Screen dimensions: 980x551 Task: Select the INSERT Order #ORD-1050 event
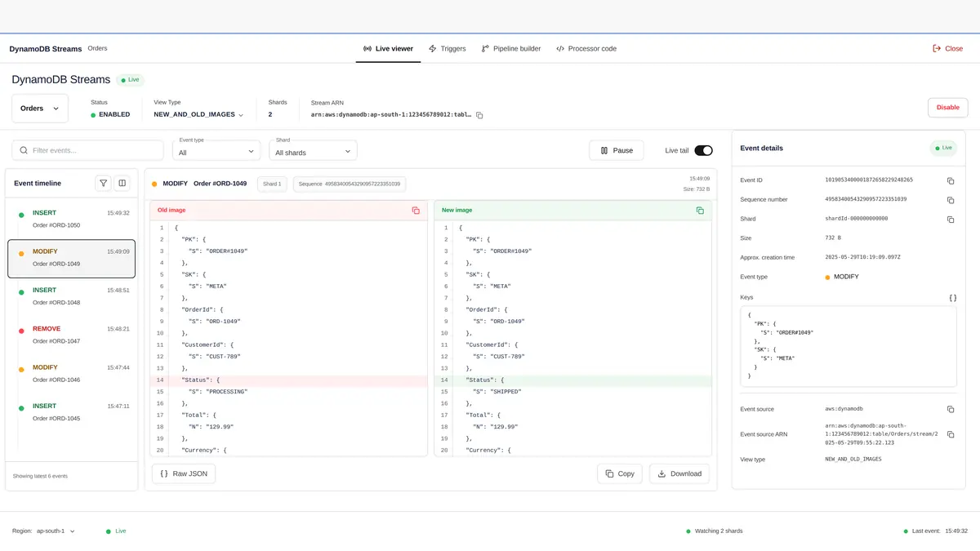click(x=71, y=219)
